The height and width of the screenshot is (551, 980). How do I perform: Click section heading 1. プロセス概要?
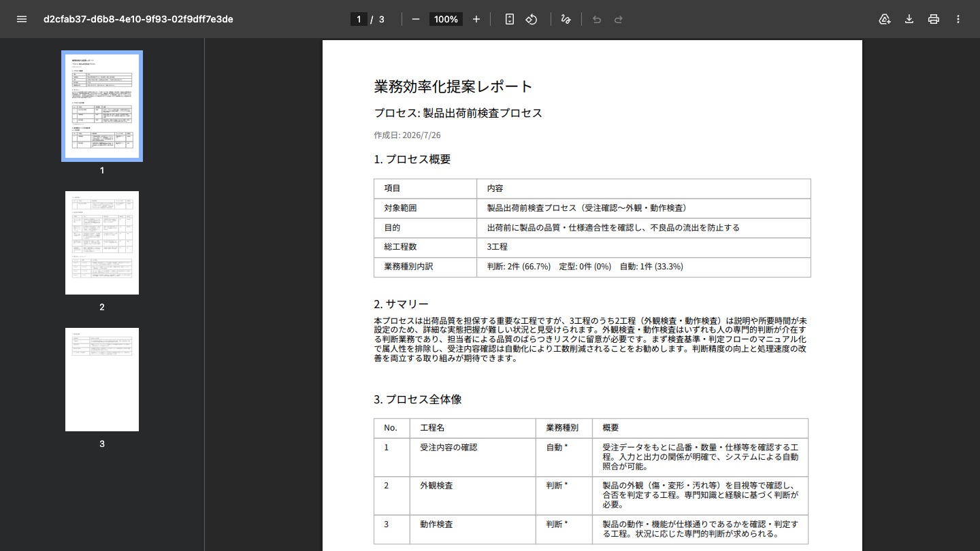click(412, 159)
